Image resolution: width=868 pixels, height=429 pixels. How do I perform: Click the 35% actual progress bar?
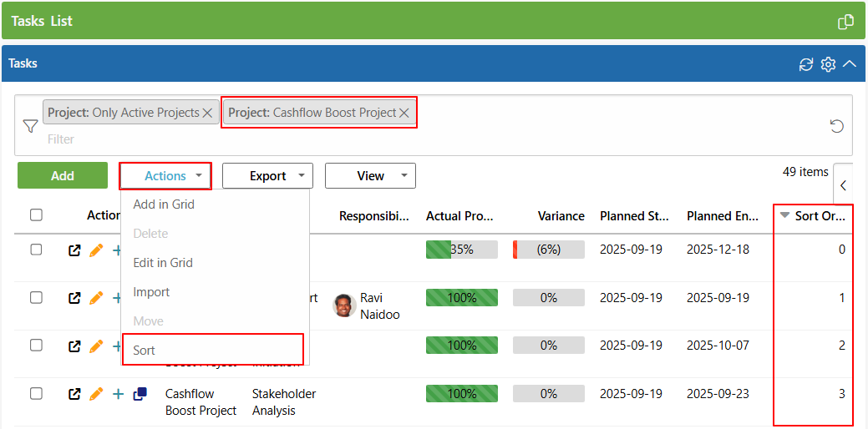[461, 250]
